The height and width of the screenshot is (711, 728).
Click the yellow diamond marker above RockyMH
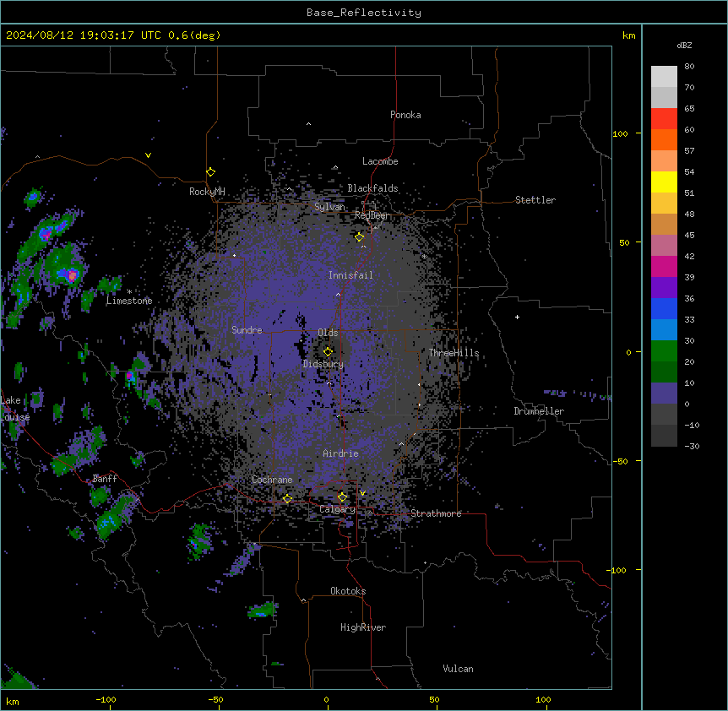[210, 172]
